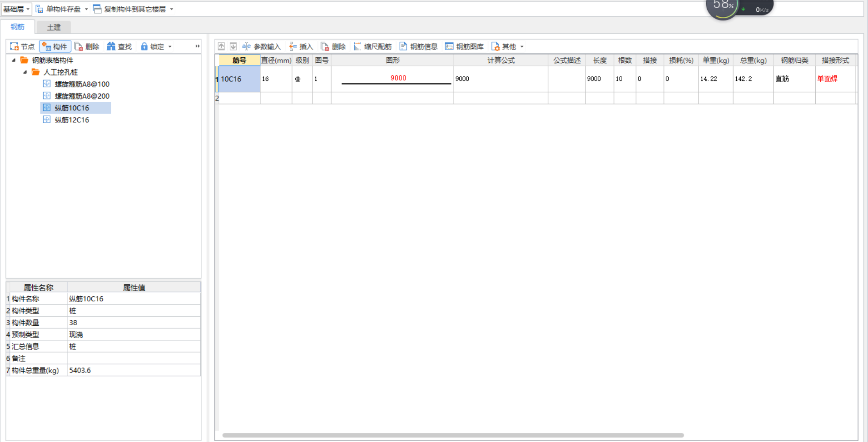Click the 计算公式 column header
The height and width of the screenshot is (442, 868).
pos(501,60)
